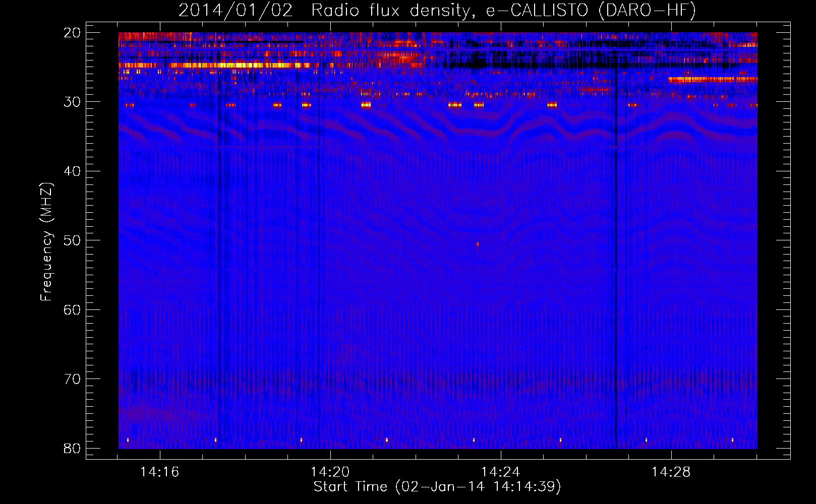The width and height of the screenshot is (816, 504).
Task: Click the 80 MHz frequency tick label
Action: coord(72,449)
